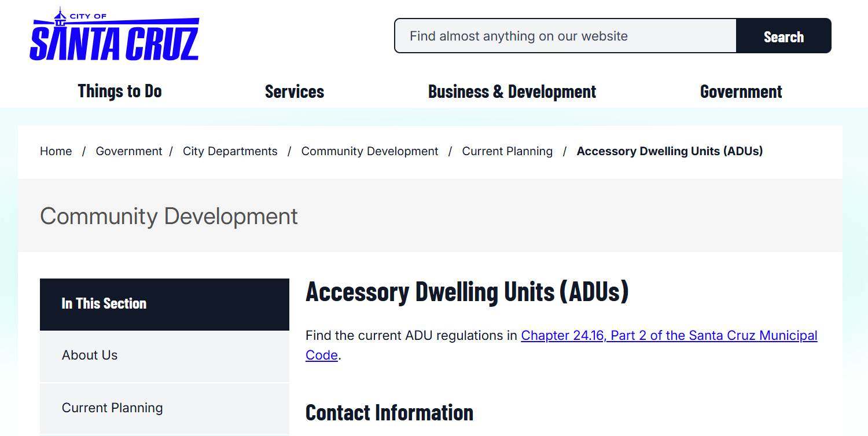Focus the website search input field
Image resolution: width=868 pixels, height=436 pixels.
tap(565, 36)
